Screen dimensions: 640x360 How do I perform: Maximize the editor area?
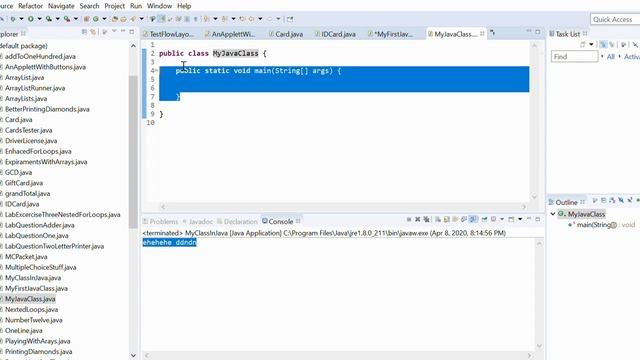(x=538, y=32)
